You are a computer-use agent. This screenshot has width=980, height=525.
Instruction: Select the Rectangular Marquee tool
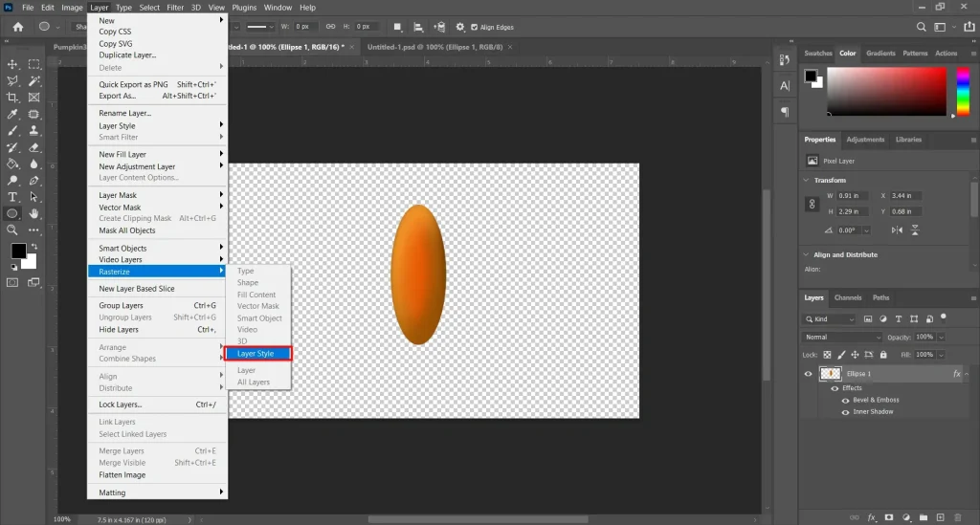coord(34,64)
